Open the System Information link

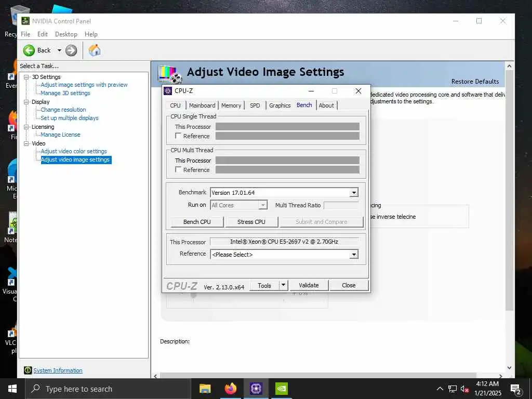coord(58,370)
